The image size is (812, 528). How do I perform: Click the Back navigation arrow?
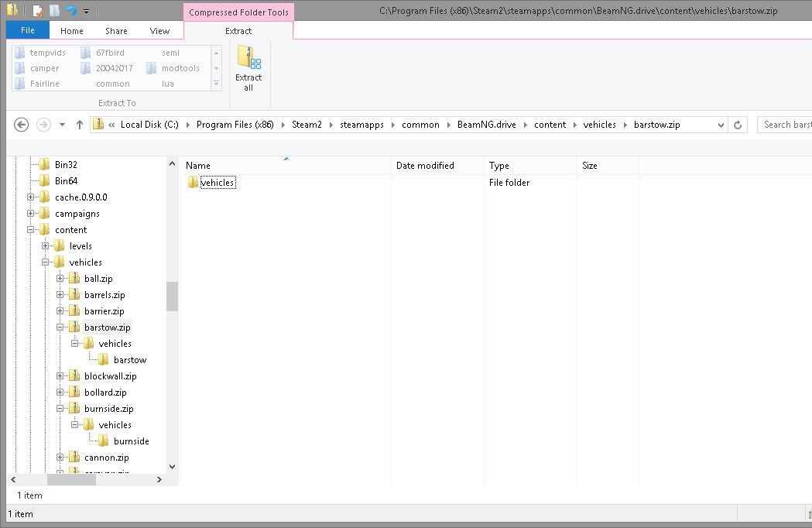(x=21, y=125)
